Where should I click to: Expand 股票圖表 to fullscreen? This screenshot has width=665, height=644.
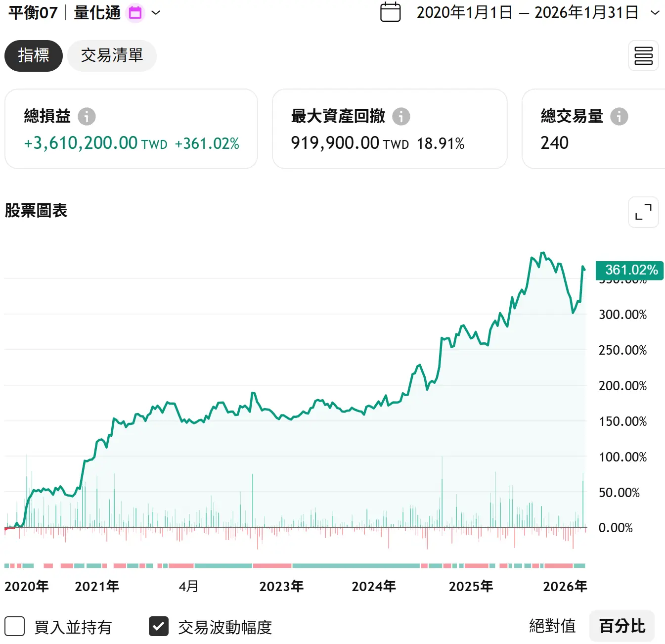point(643,212)
